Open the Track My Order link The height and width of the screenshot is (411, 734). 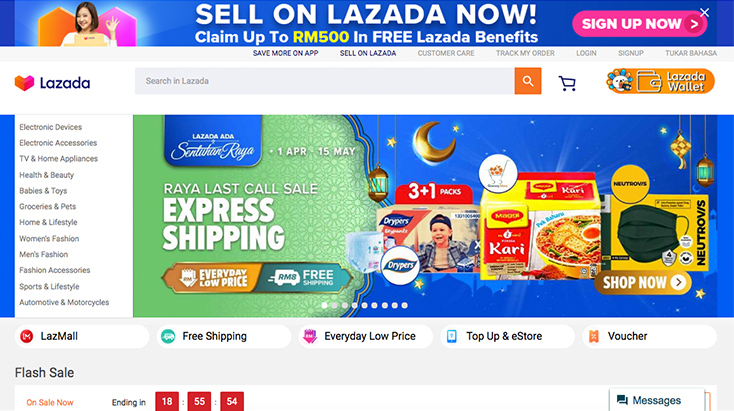pos(525,53)
